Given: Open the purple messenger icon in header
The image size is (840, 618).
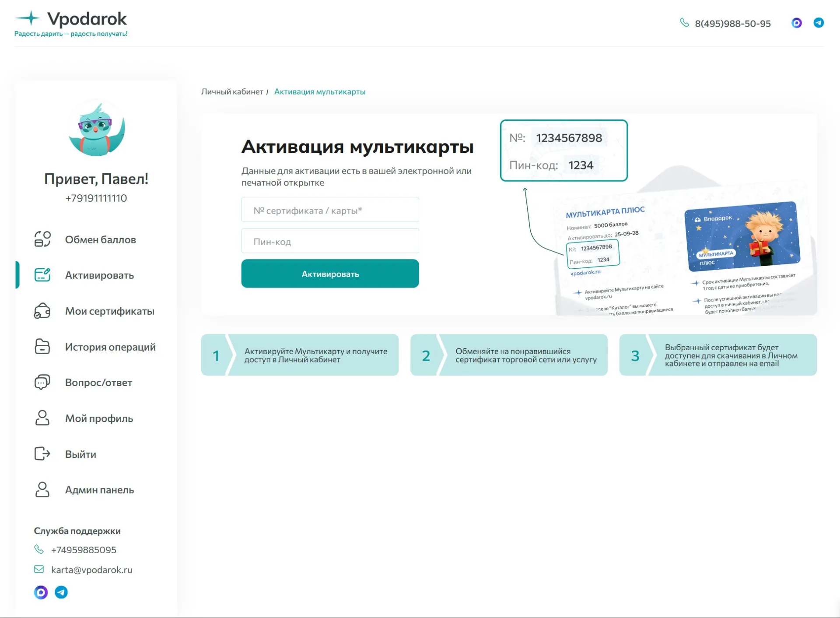Looking at the screenshot, I should (797, 23).
